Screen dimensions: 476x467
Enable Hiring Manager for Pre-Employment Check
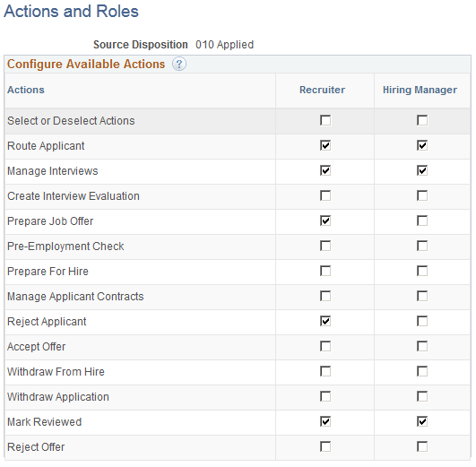point(422,246)
